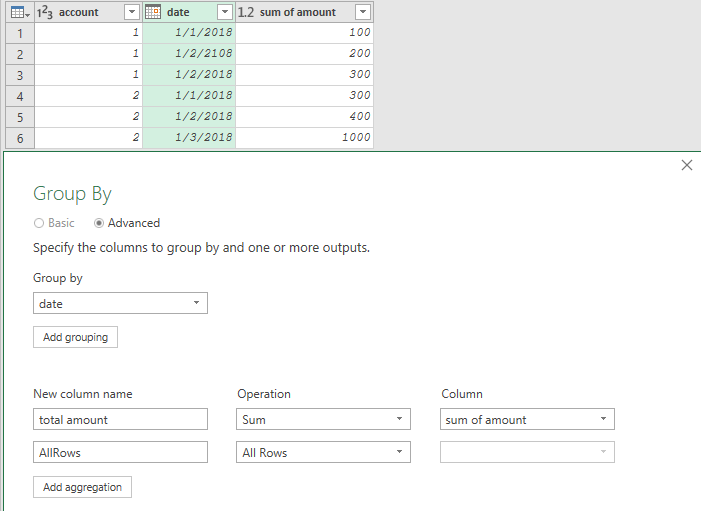Click the date cell in row 4
Viewport: 701px width, 511px height.
pyautogui.click(x=189, y=96)
